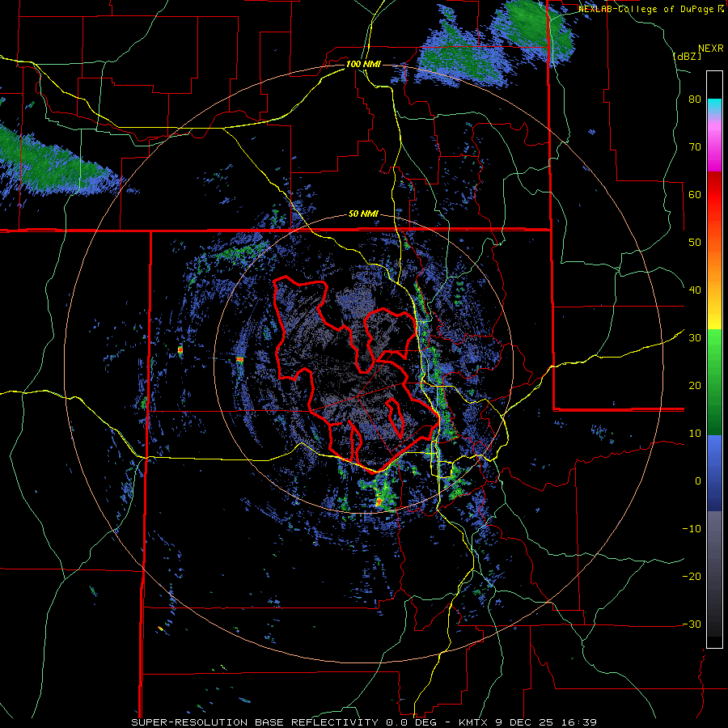Click the 20 value on dBZ scale
The height and width of the screenshot is (728, 728).
[x=695, y=385]
